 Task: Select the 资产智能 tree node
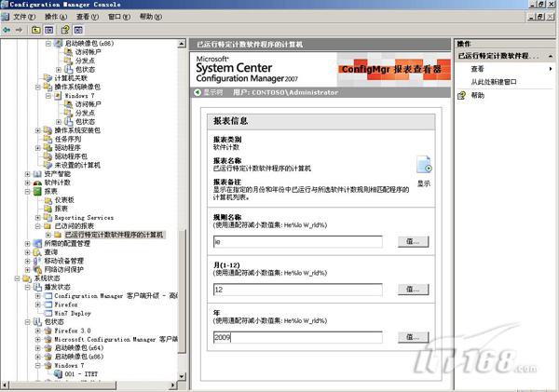click(x=57, y=174)
